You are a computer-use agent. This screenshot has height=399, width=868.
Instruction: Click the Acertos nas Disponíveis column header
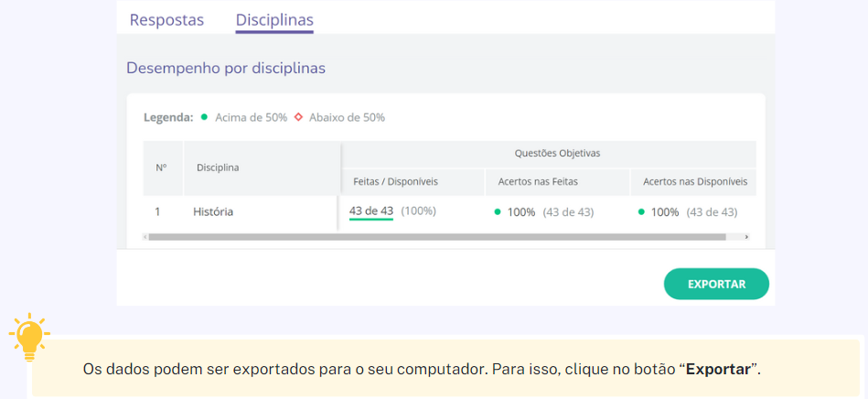(695, 182)
